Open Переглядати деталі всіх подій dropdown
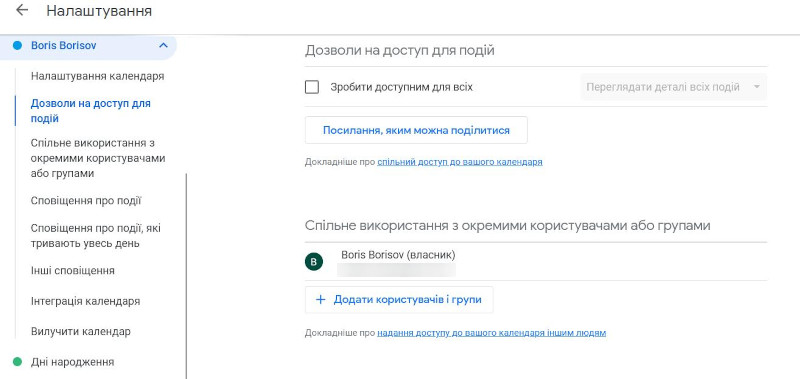 [x=673, y=87]
